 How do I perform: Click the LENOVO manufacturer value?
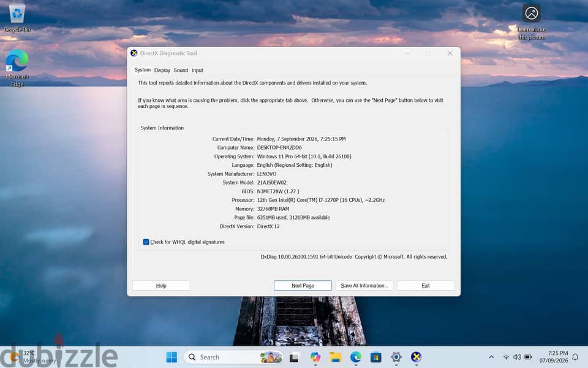(x=266, y=174)
